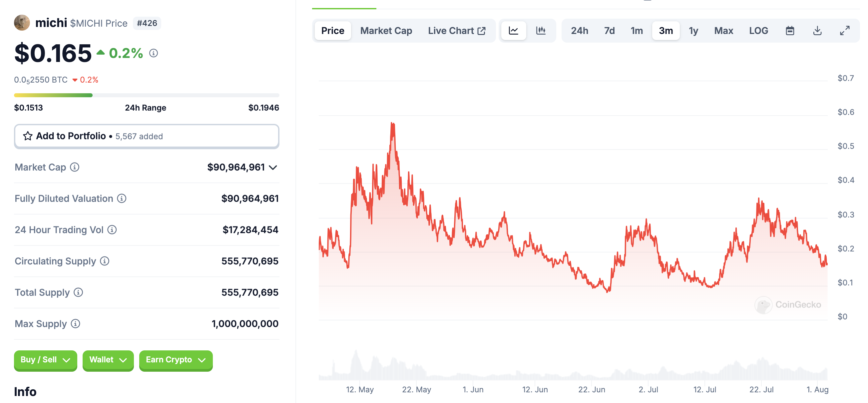This screenshot has width=868, height=403.
Task: Click the Circulating Supply info icon
Action: (x=105, y=261)
